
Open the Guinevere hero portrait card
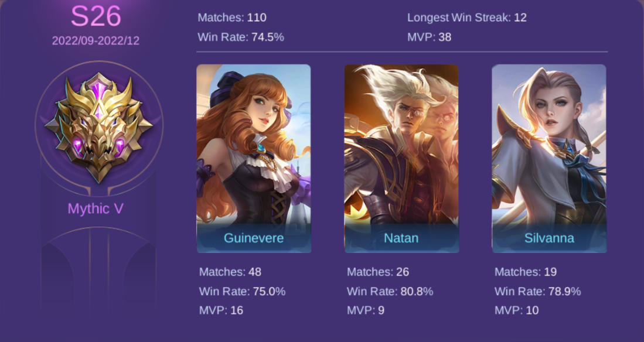254,159
